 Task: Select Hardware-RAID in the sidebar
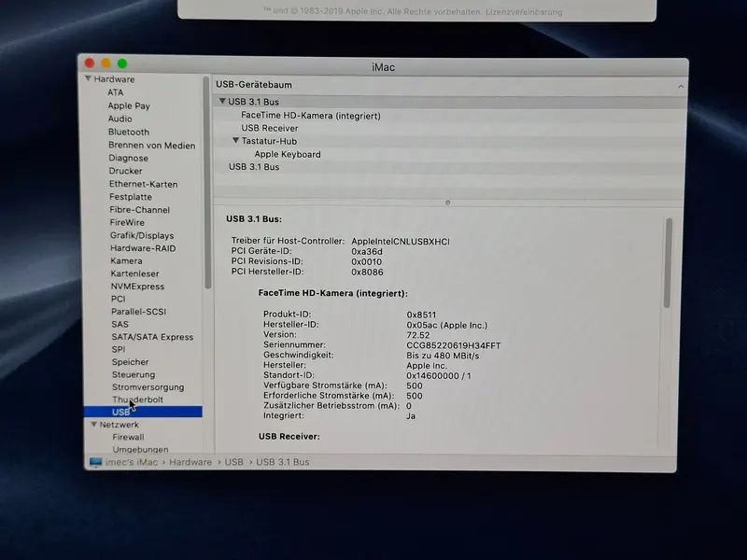pos(143,248)
